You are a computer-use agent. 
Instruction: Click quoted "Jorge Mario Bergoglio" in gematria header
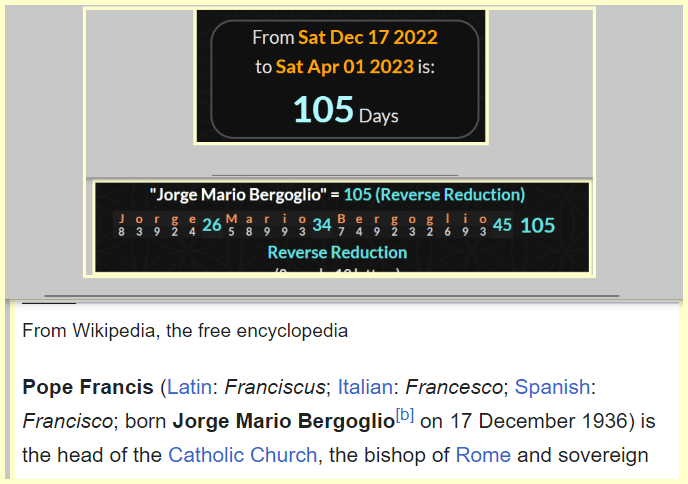coord(238,195)
